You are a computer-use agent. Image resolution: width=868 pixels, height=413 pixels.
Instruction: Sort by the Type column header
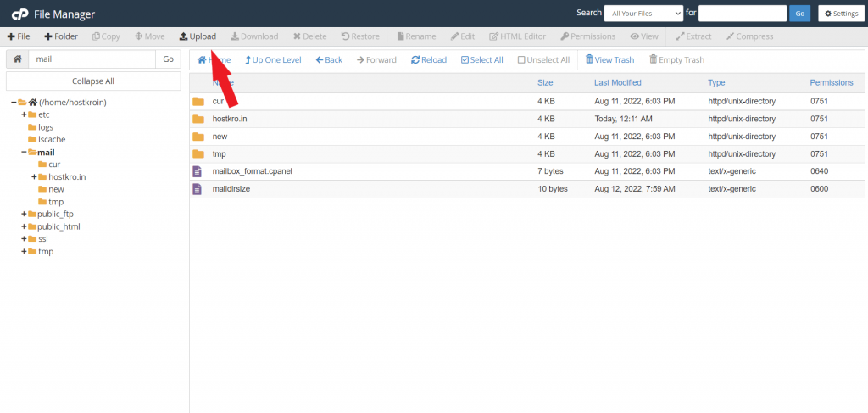716,82
